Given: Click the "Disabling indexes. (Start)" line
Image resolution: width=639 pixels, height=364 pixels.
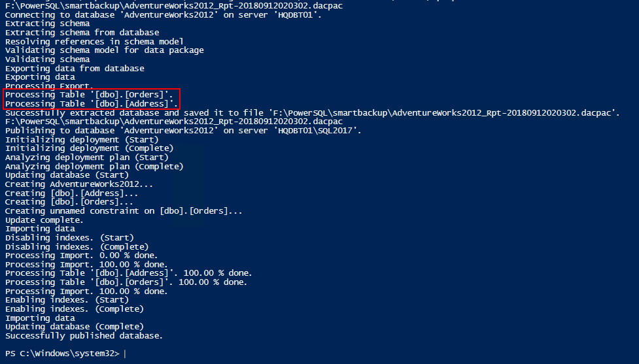Looking at the screenshot, I should (70, 238).
